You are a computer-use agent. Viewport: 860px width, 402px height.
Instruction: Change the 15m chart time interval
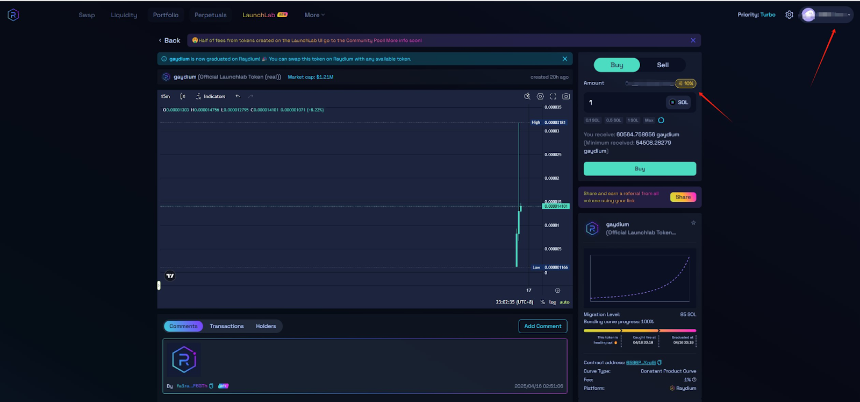[x=165, y=97]
